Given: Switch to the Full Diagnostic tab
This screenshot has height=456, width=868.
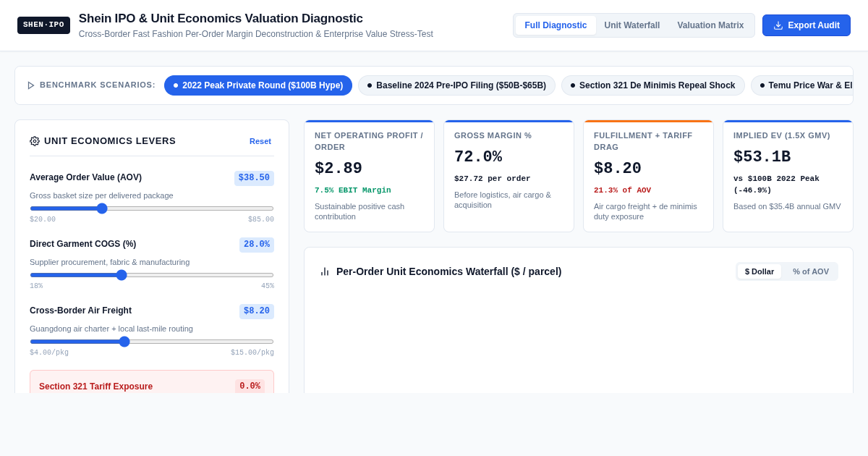Looking at the screenshot, I should (x=556, y=25).
